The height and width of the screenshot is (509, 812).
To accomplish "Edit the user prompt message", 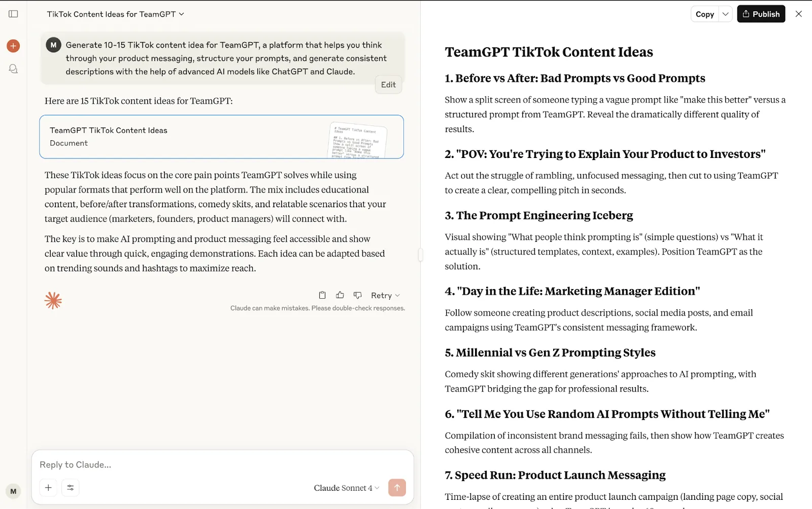I will [388, 85].
